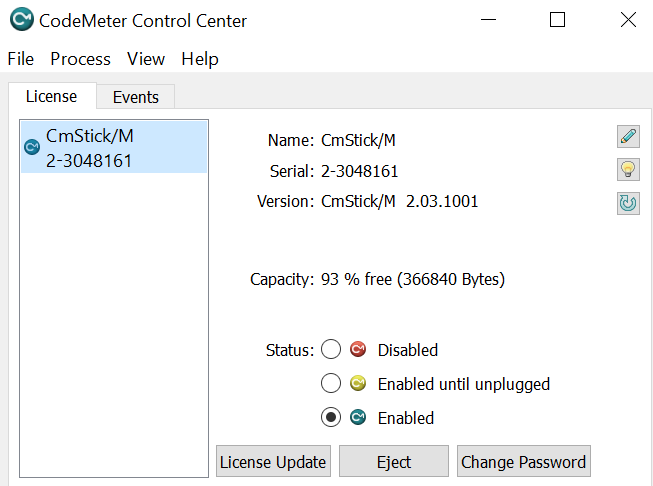Click the Enabled until unplugged label

464,384
